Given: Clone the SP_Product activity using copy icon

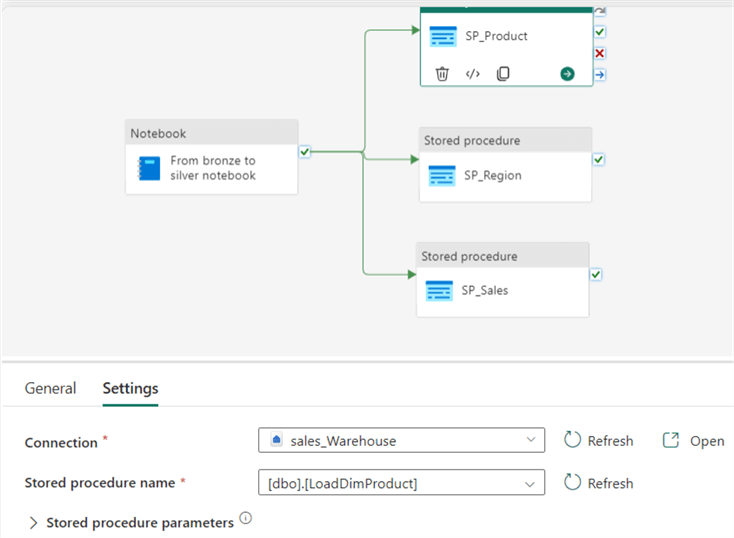Looking at the screenshot, I should [503, 73].
